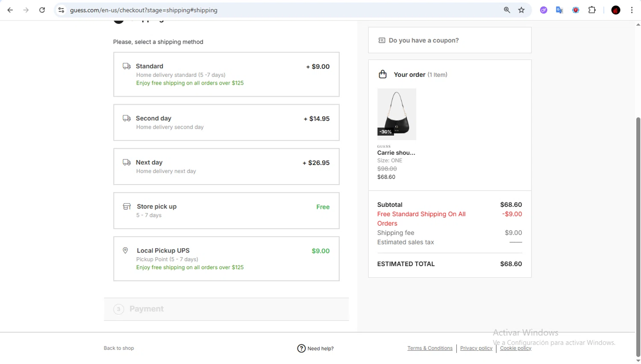Screen dimensions: 641x364
Task: Open Chrome three-dot menu
Action: (632, 10)
